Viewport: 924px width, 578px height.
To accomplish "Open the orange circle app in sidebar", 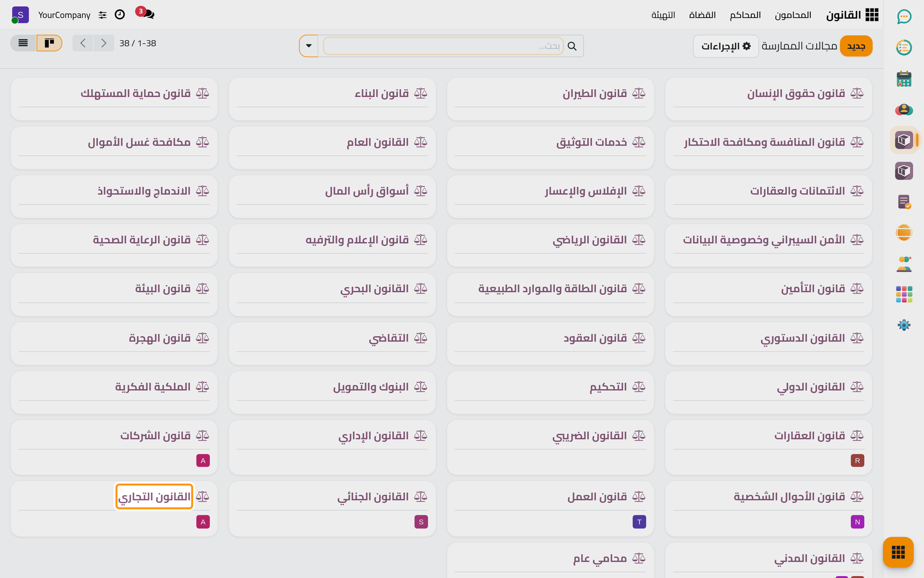I will click(x=904, y=233).
